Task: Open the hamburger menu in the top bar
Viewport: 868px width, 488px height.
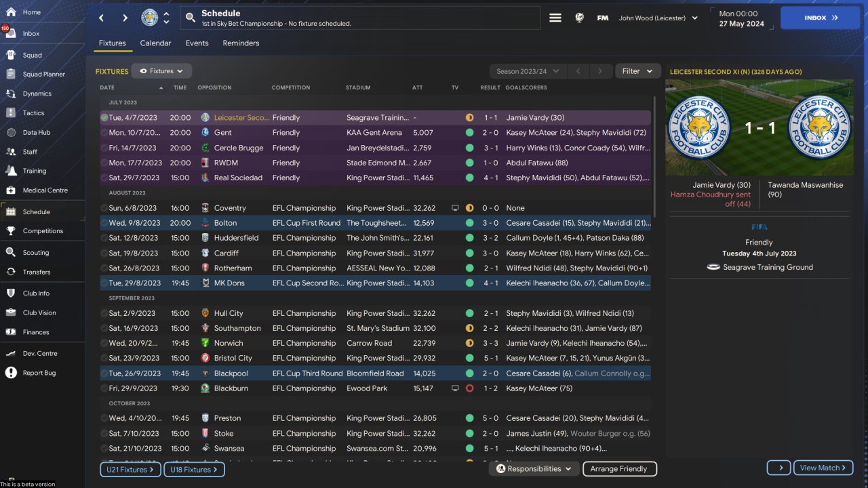Action: 555,18
